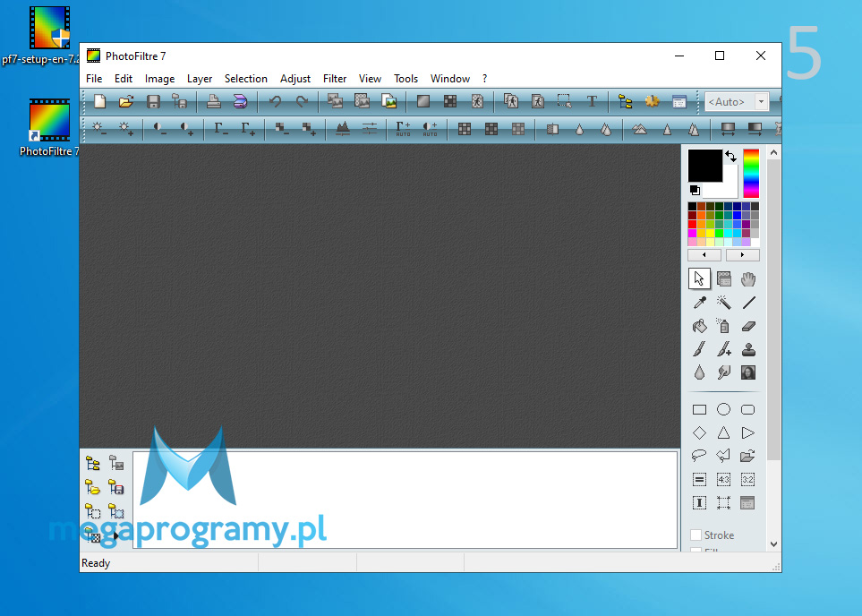Choose the Brush tool
862x616 pixels.
pyautogui.click(x=699, y=349)
